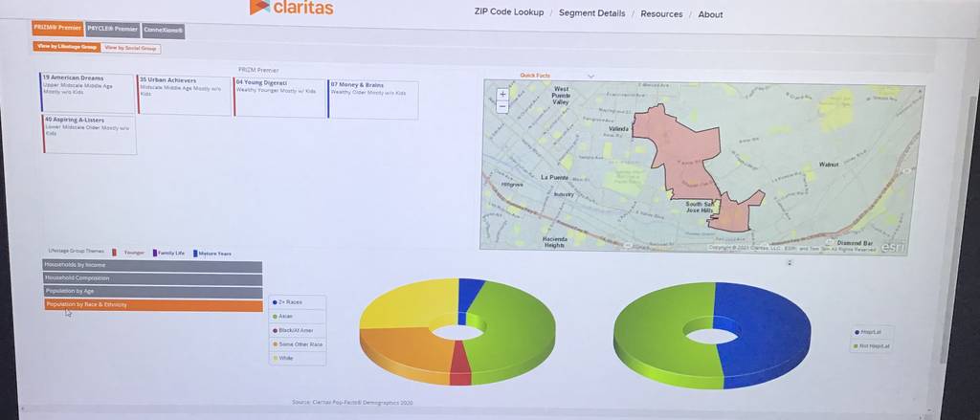This screenshot has height=420, width=980.
Task: Switch to PRIZM Premier tab
Action: (x=57, y=28)
